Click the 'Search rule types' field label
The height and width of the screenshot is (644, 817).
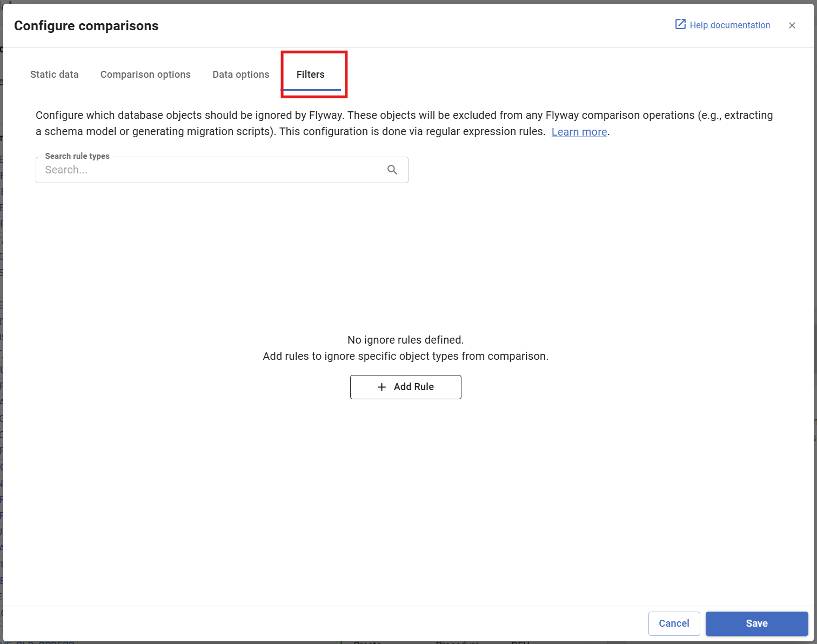click(77, 156)
